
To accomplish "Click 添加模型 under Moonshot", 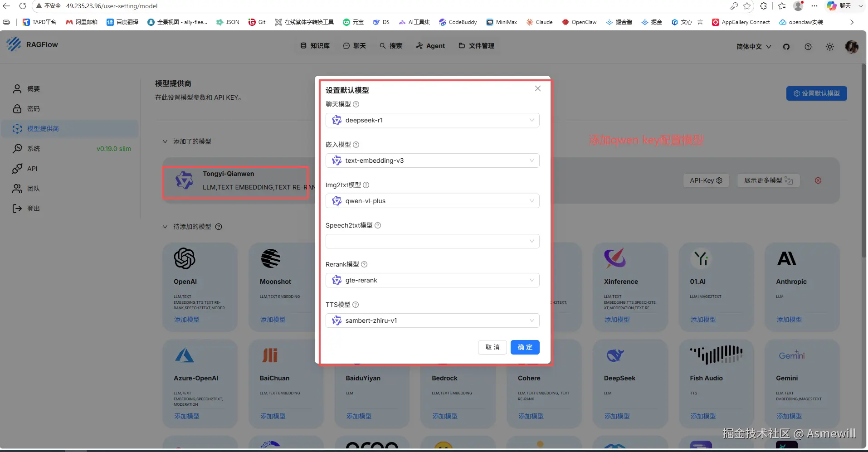I will pyautogui.click(x=273, y=320).
